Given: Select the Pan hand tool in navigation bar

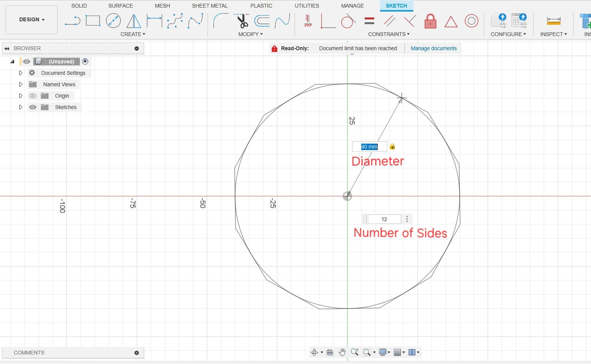Looking at the screenshot, I should point(342,352).
